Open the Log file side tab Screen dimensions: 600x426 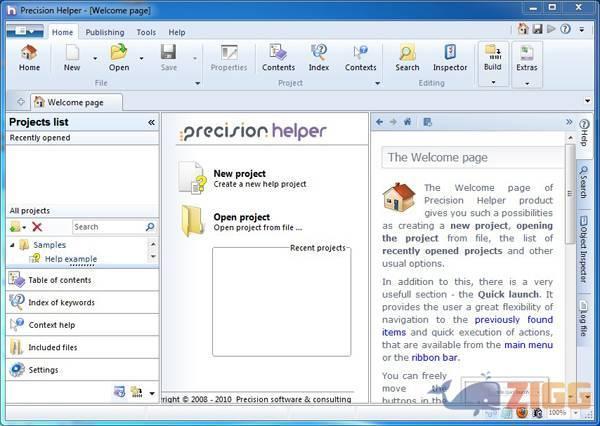coord(584,318)
